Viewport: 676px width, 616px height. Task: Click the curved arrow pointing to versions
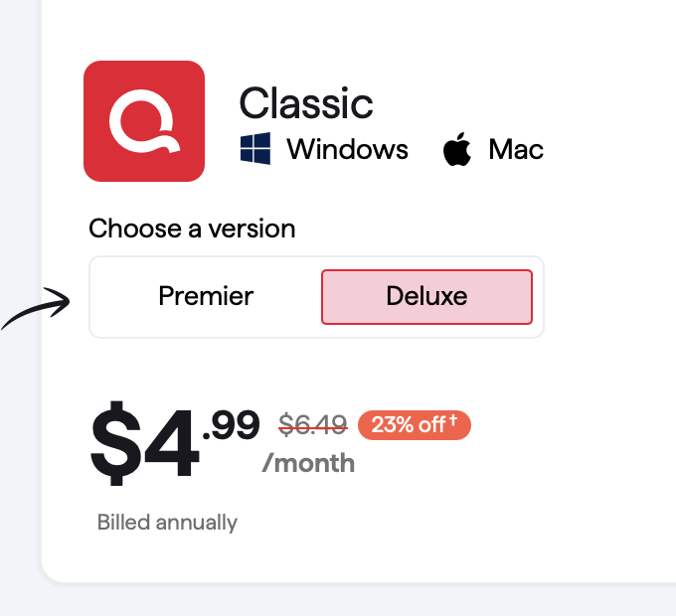pyautogui.click(x=36, y=308)
